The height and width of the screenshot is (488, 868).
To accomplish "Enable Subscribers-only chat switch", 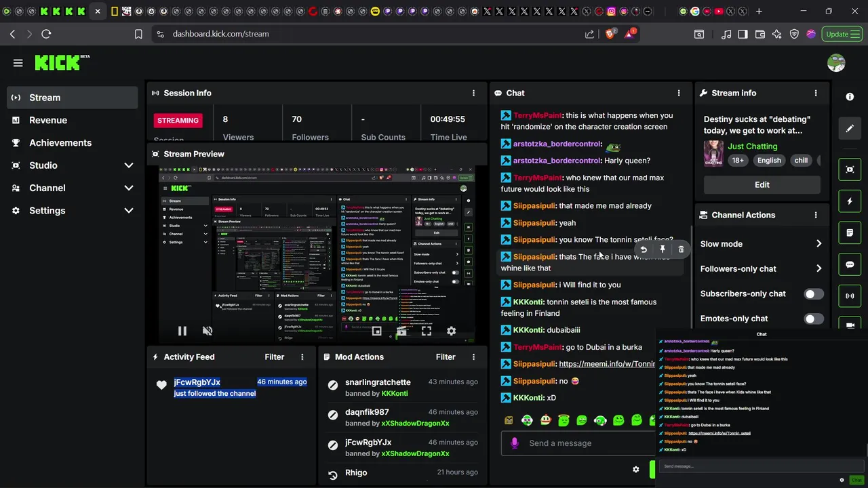I will tap(813, 294).
